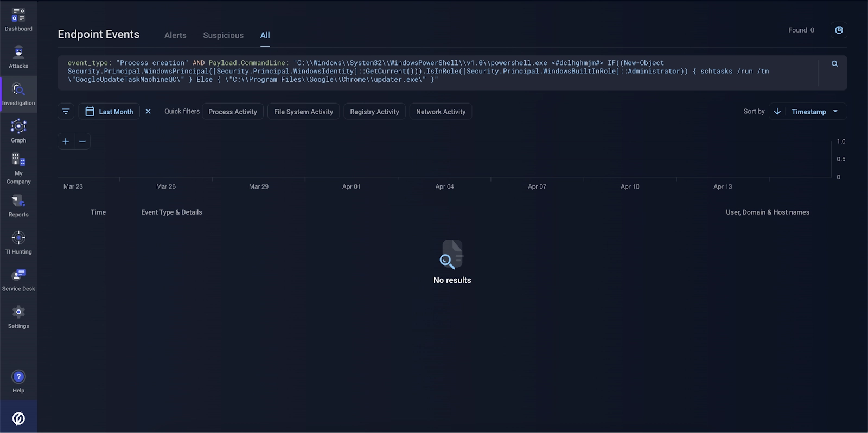Viewport: 868px width, 433px height.
Task: Click the Event Type & Details header
Action: click(171, 212)
